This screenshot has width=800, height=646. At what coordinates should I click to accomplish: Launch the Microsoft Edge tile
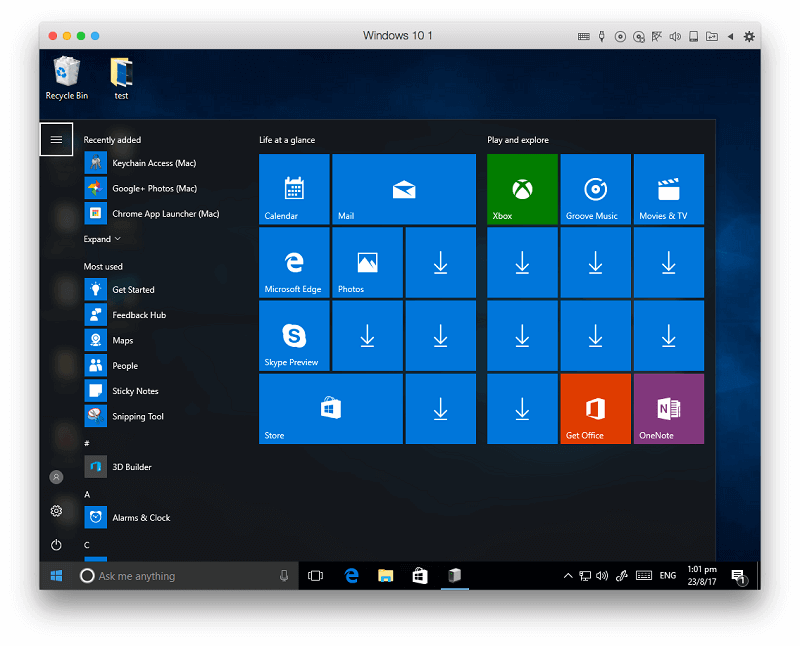coord(294,262)
